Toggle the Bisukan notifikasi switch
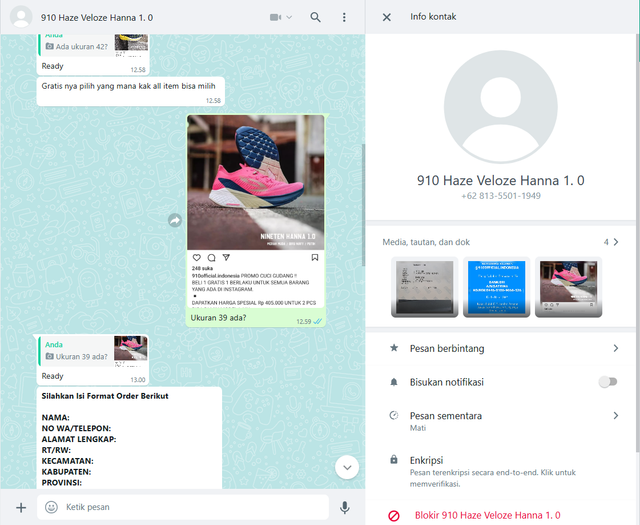 608,382
